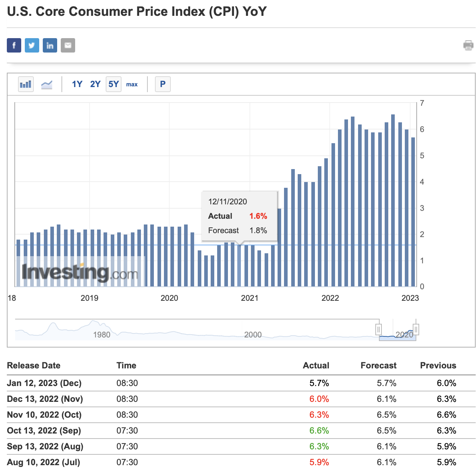The height and width of the screenshot is (472, 476).
Task: Enable the 2Y time range
Action: [95, 84]
